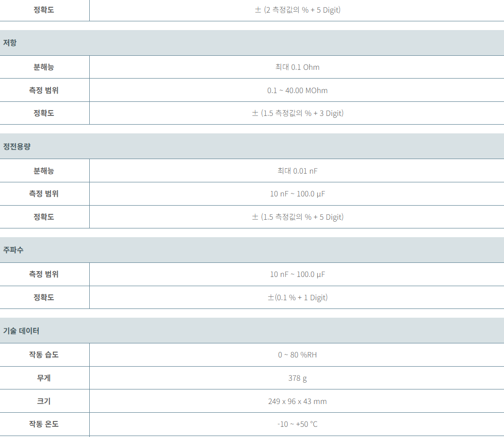Click the 0 ~ 80 %RH humidity value
The width and height of the screenshot is (504, 437).
(297, 355)
